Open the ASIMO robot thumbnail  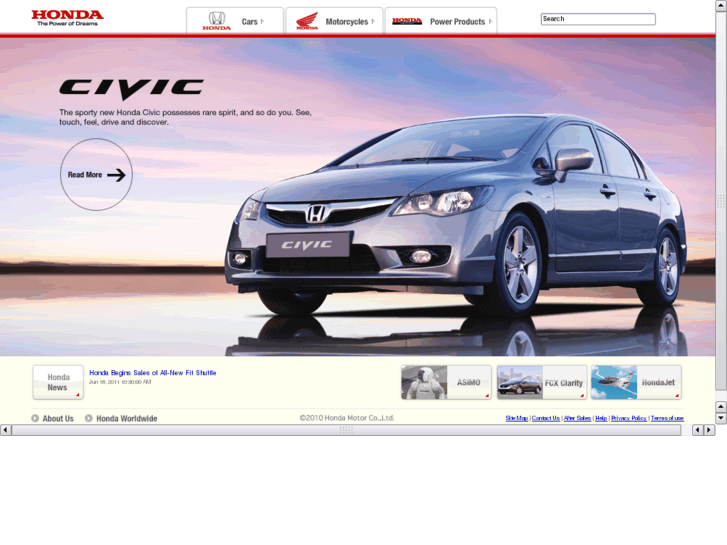(446, 382)
